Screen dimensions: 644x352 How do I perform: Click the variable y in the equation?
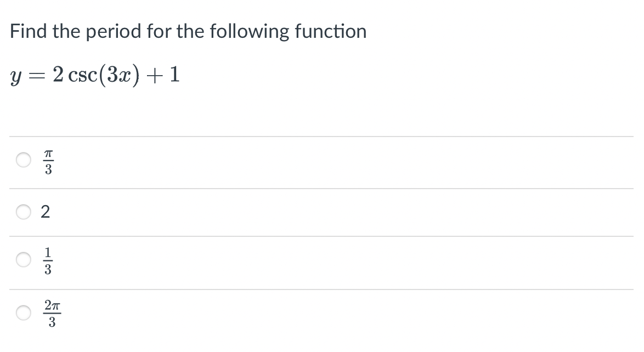16,77
